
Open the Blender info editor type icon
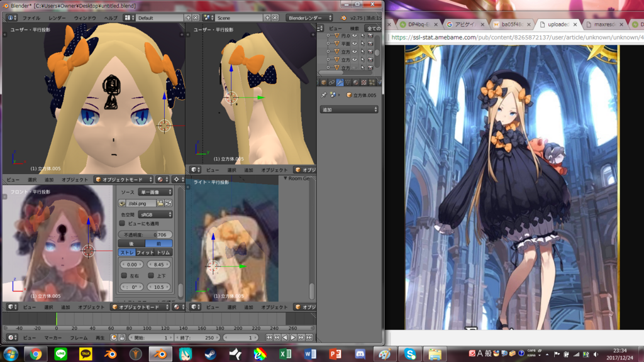[x=11, y=18]
